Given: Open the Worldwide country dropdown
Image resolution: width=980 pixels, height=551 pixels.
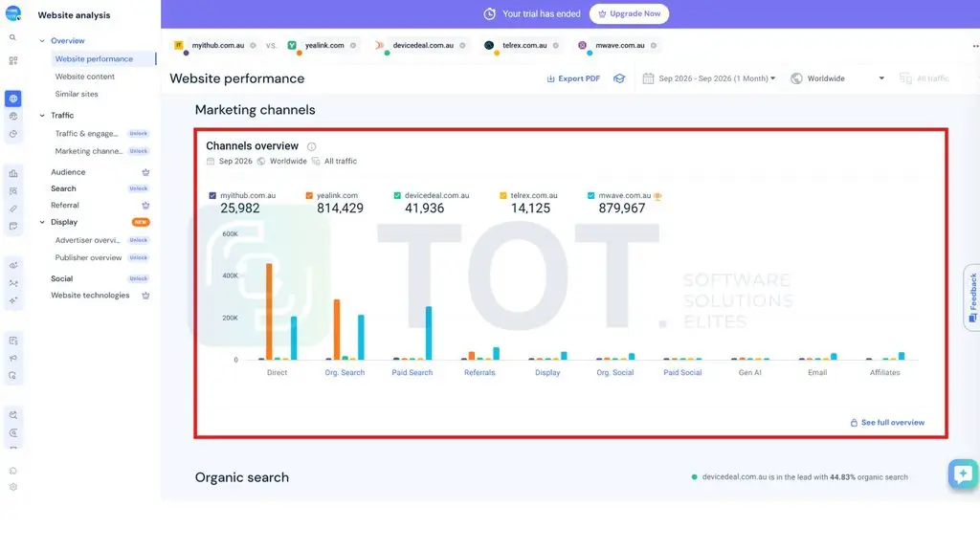Looking at the screenshot, I should pos(838,78).
